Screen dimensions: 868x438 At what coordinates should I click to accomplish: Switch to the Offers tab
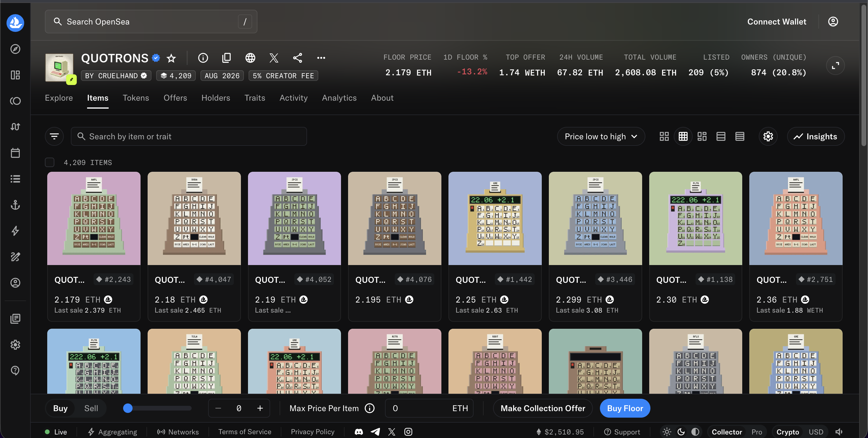pyautogui.click(x=175, y=98)
